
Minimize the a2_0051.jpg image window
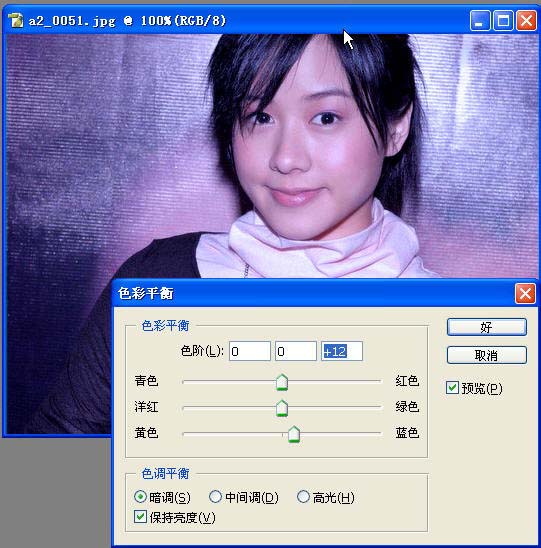(x=480, y=21)
